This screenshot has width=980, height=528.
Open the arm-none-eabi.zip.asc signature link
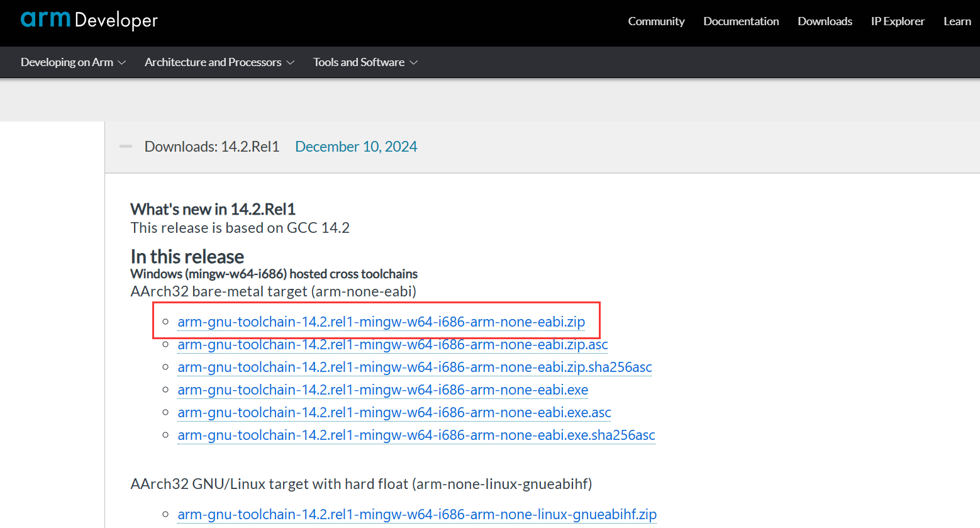(x=393, y=345)
